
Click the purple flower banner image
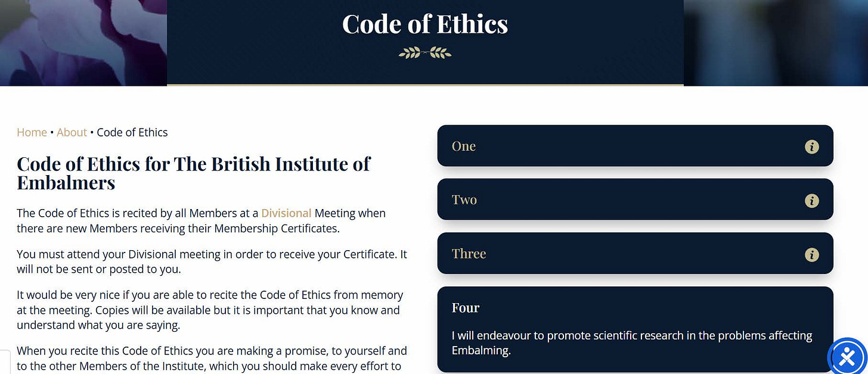[x=83, y=42]
